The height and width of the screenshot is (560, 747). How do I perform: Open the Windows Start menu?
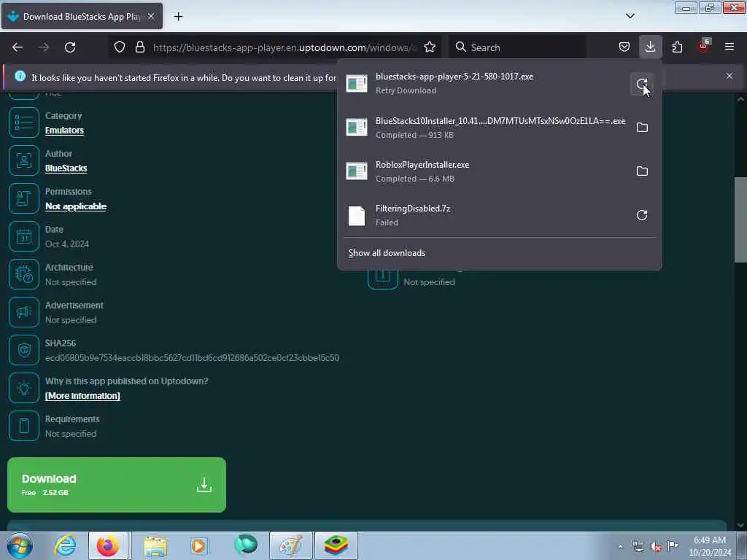coord(20,545)
